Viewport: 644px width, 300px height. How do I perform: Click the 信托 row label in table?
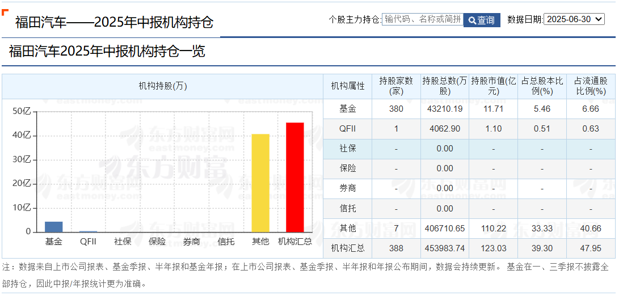[x=347, y=209]
